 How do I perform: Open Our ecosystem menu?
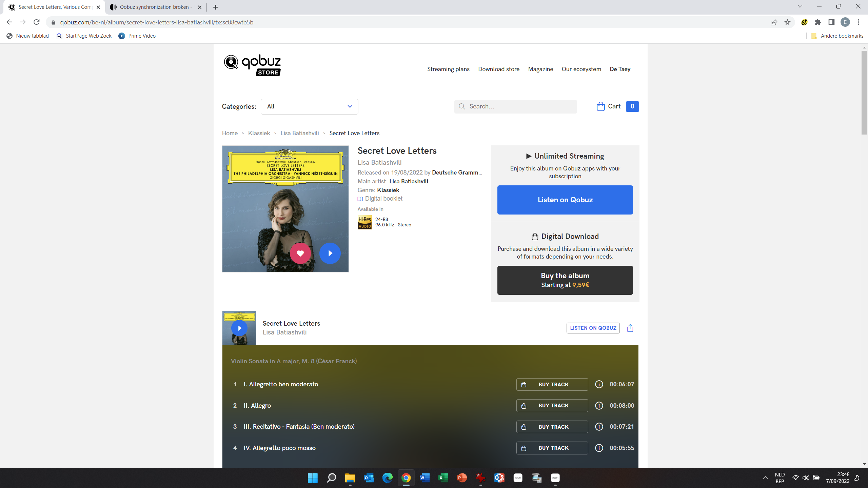point(581,69)
